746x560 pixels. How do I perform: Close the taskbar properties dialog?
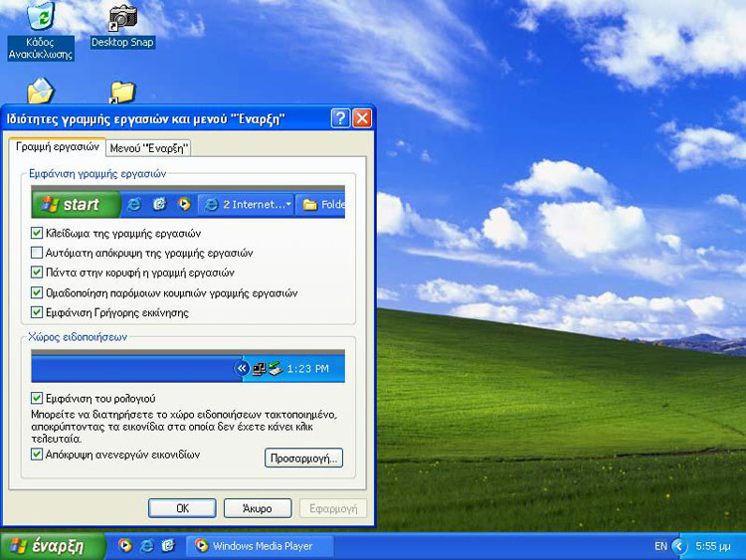pos(362,118)
